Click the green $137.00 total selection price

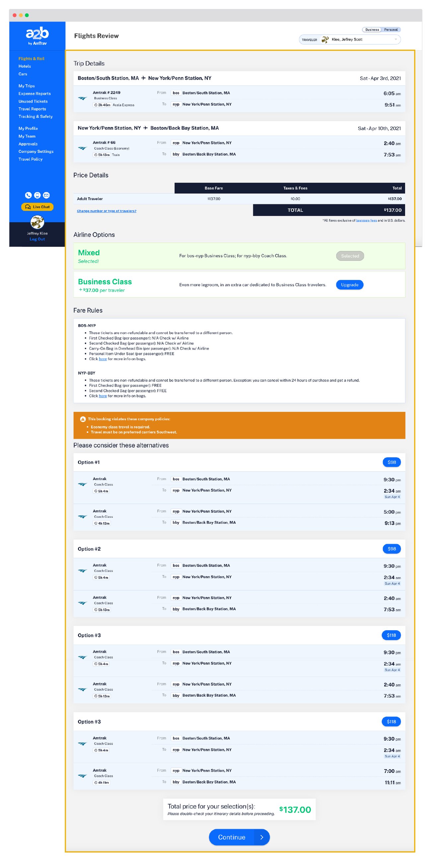tap(295, 810)
